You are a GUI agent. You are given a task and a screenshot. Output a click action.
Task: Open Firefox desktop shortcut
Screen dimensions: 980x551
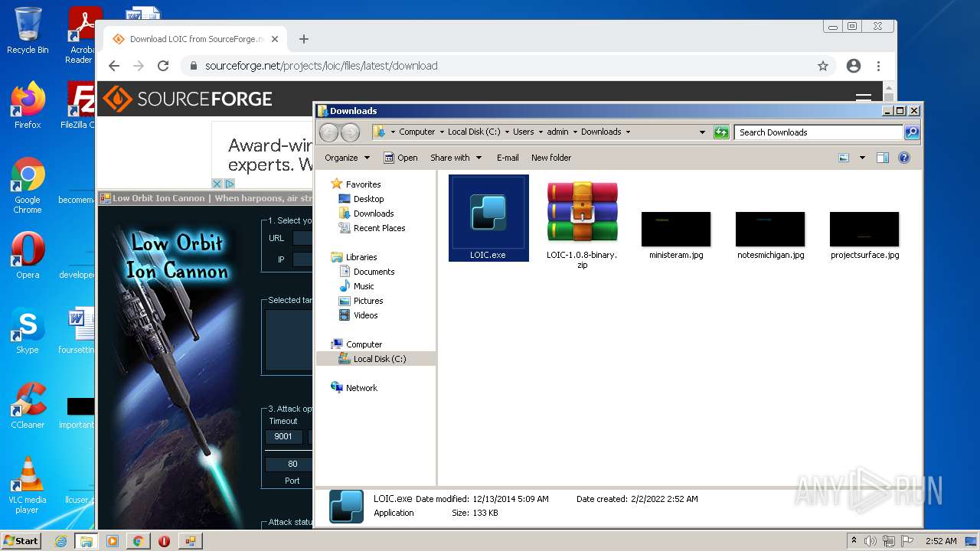pyautogui.click(x=28, y=105)
